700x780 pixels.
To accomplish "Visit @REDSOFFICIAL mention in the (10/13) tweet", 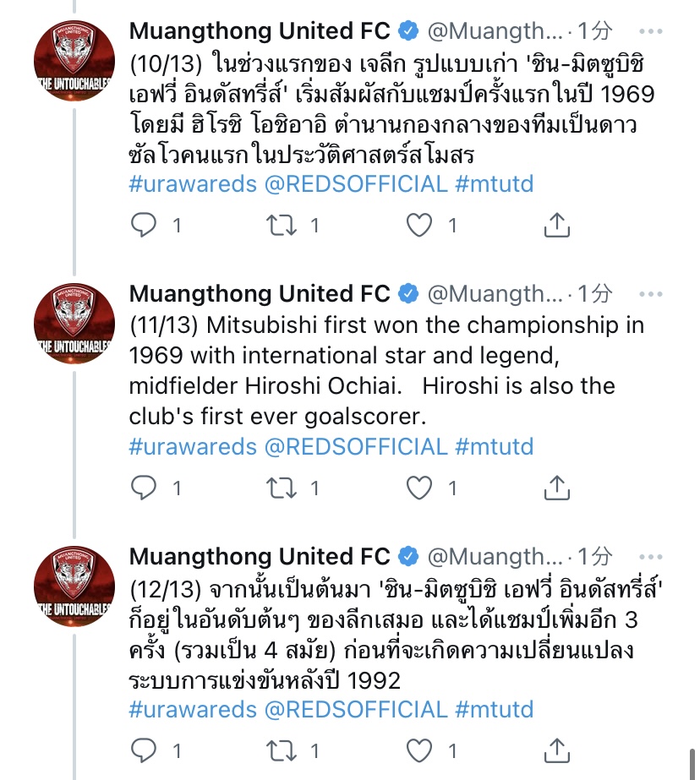I will (356, 183).
